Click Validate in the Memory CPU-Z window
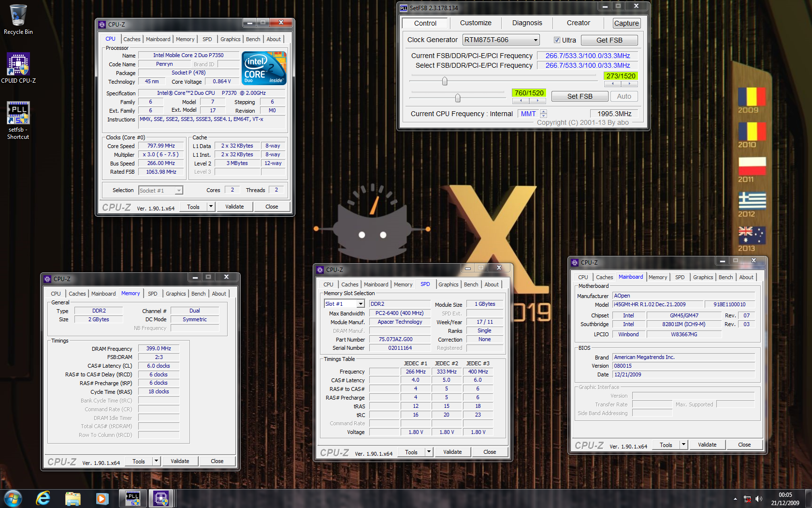 [x=180, y=461]
